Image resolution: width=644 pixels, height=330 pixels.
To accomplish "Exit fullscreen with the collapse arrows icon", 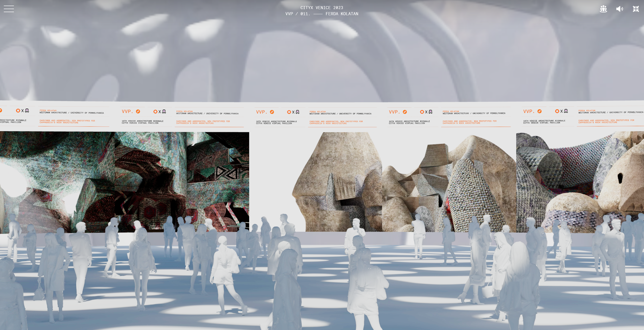I will [636, 9].
